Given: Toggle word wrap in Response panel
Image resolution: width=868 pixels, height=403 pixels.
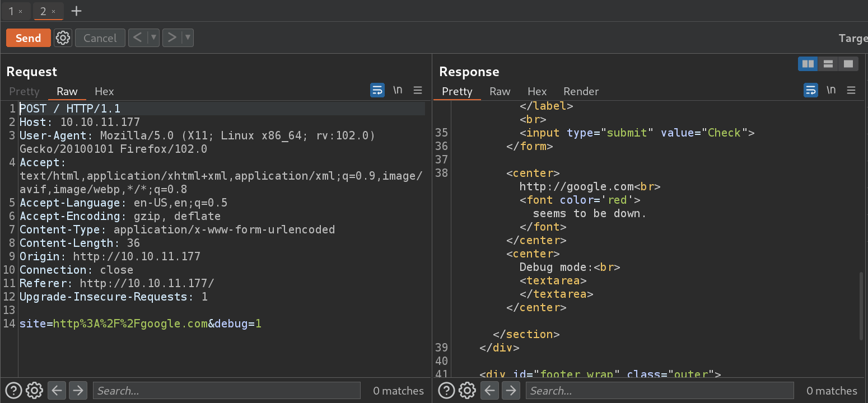Looking at the screenshot, I should 811,90.
